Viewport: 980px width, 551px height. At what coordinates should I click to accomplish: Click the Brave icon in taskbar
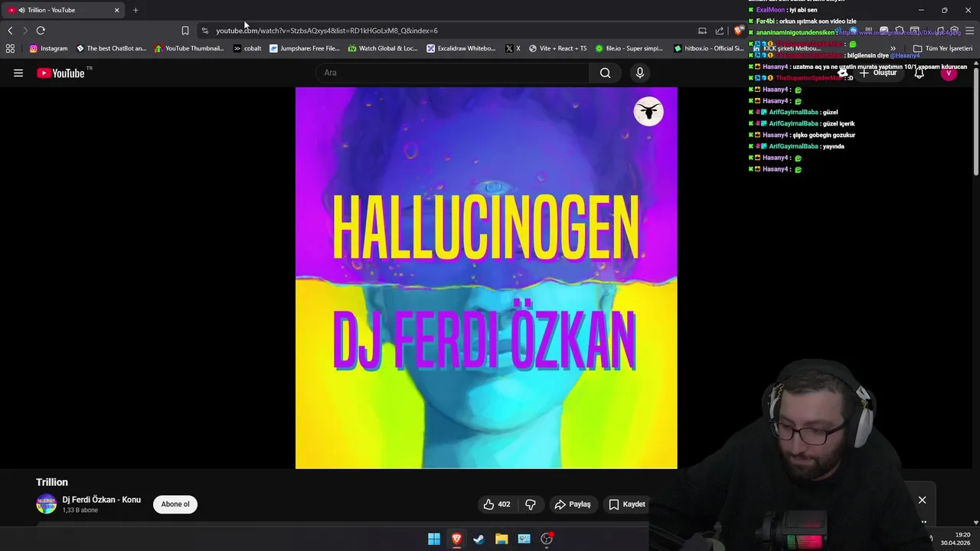456,539
